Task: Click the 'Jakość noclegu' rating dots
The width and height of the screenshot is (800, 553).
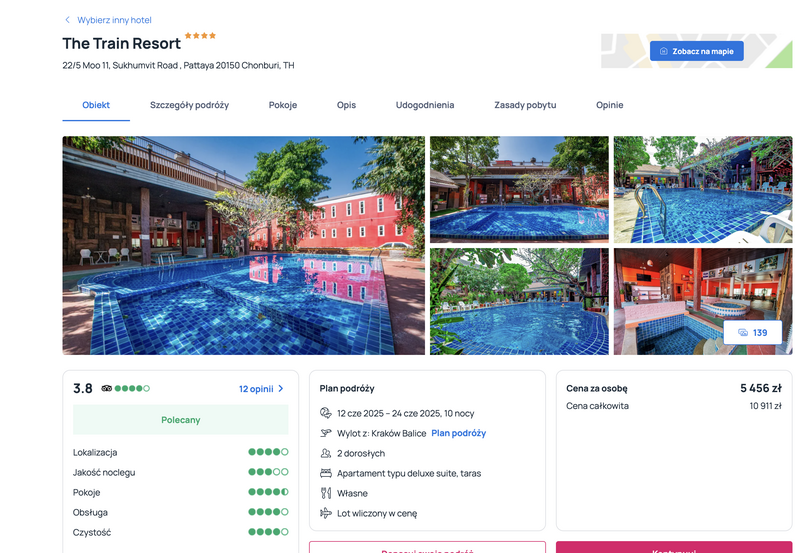Action: [x=268, y=472]
